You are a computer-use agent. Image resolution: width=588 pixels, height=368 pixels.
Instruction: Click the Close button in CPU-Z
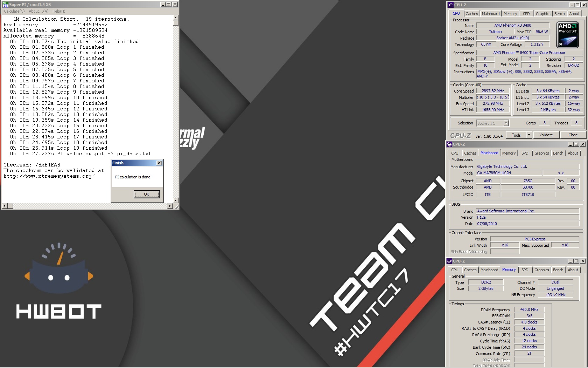tap(573, 135)
